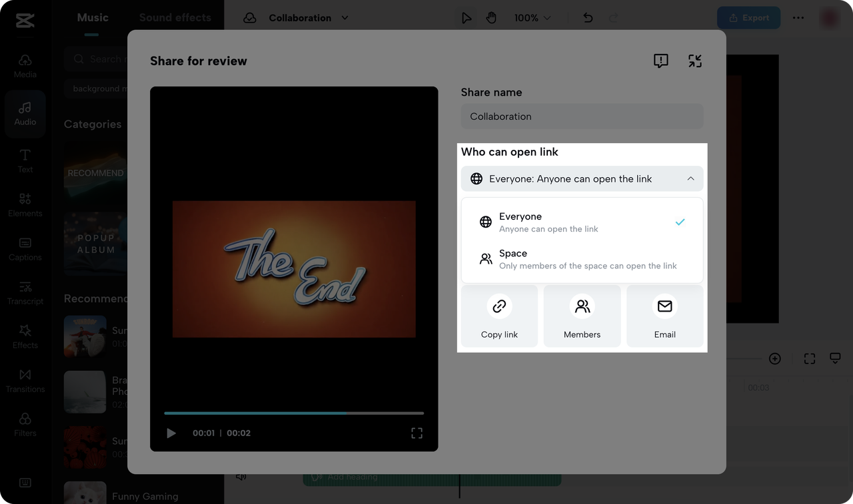Click The End video preview image
Screen dimensions: 853x504
(294, 269)
